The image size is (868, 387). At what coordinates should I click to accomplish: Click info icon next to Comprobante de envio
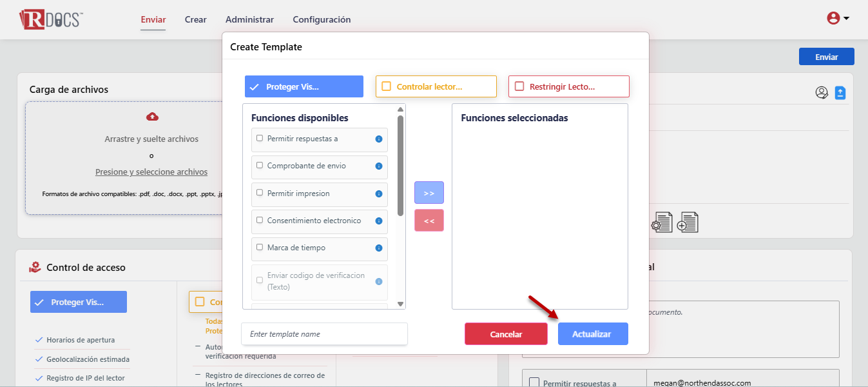[379, 166]
